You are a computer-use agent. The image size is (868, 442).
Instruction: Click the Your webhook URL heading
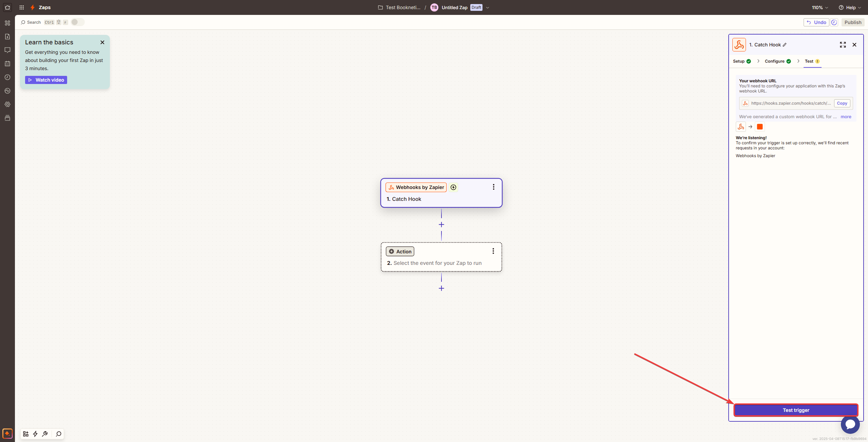(x=757, y=81)
